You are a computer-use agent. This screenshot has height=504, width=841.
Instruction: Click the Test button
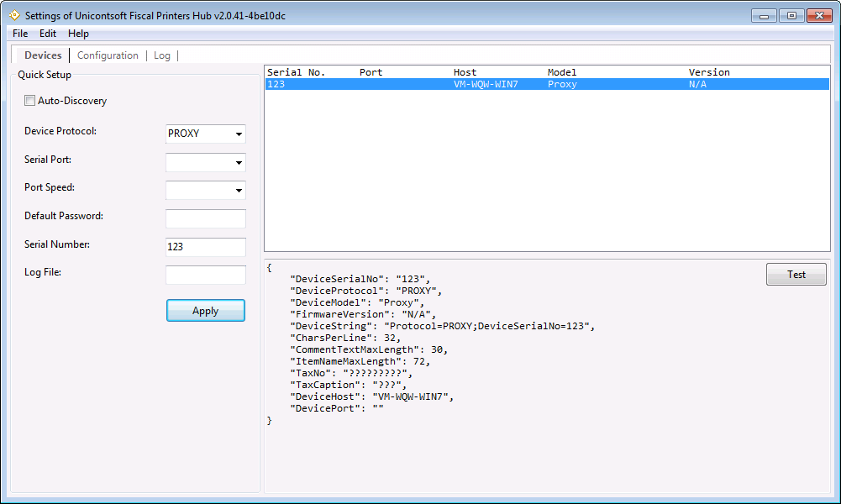click(796, 274)
